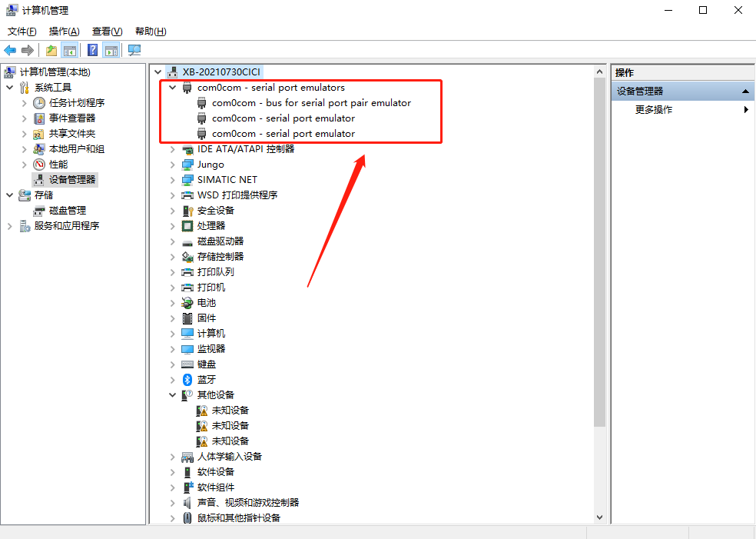The image size is (756, 539).
Task: Click the security key icon beside 安全设备
Action: [187, 211]
